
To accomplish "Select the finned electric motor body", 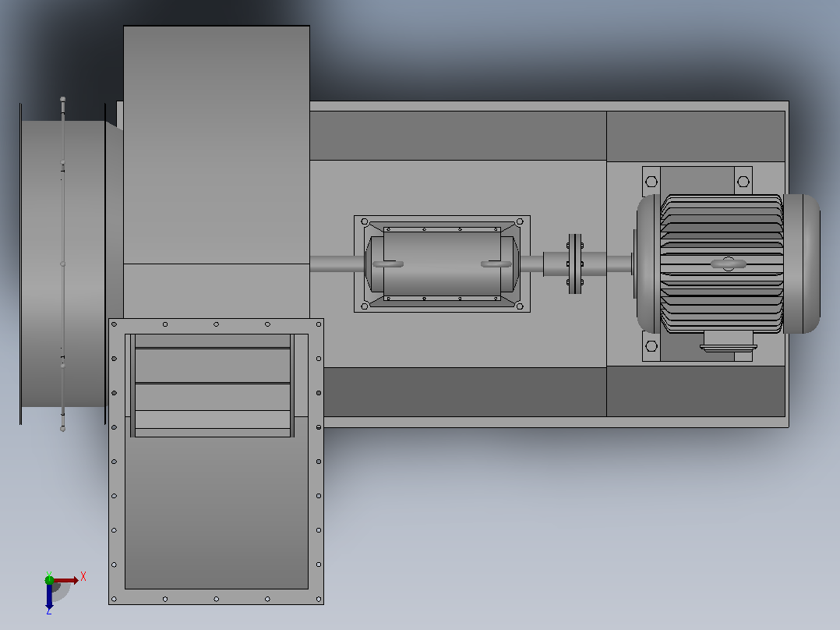I will 722,264.
